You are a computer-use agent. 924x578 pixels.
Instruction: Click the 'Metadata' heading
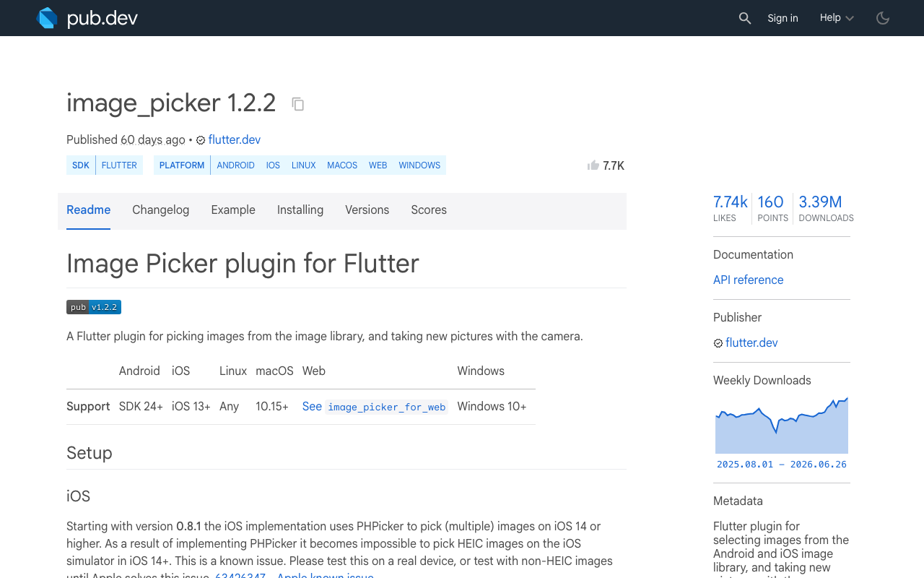738,501
